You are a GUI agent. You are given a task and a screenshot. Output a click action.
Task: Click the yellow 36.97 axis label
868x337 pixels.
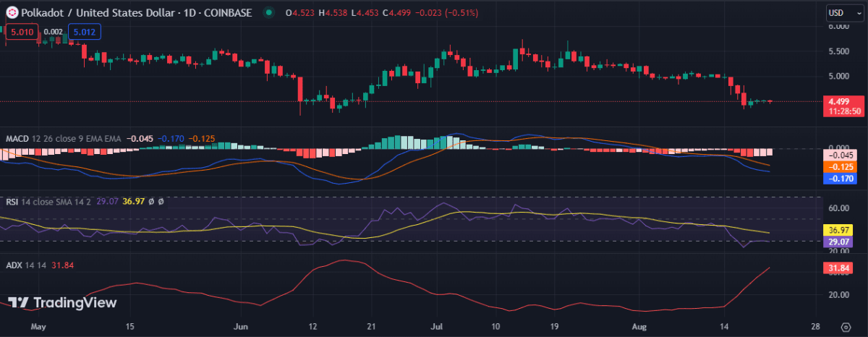point(840,230)
